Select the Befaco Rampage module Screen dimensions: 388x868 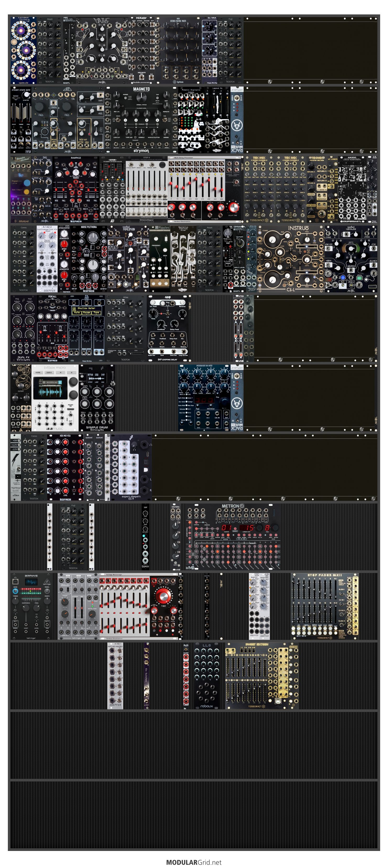pos(76,189)
